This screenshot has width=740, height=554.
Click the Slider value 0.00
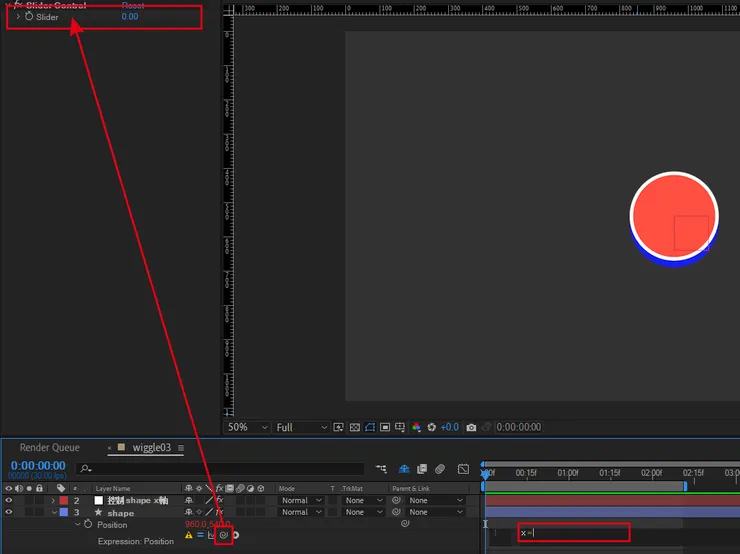tap(130, 17)
